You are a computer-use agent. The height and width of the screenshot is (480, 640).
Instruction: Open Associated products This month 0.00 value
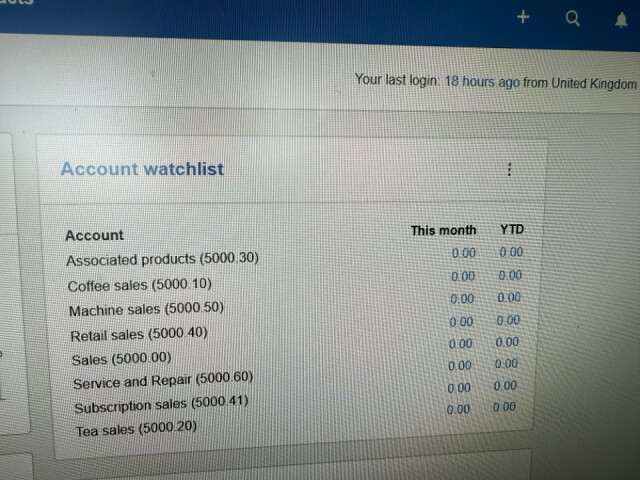(464, 253)
